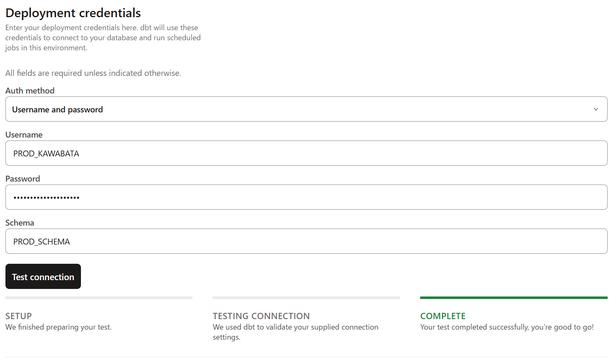Screen dimensions: 616x364
Task: Click the 'Your test completed successfully' message
Action: click(x=507, y=327)
